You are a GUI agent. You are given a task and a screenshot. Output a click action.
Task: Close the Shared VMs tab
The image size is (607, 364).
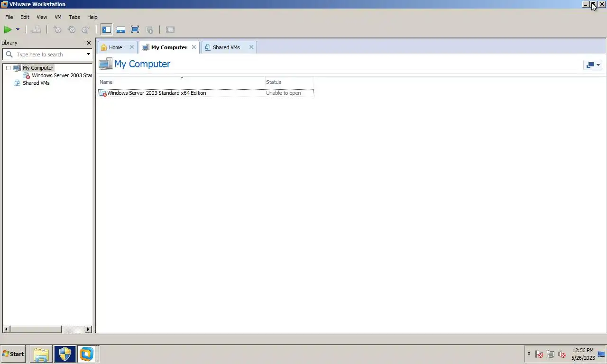coord(251,47)
